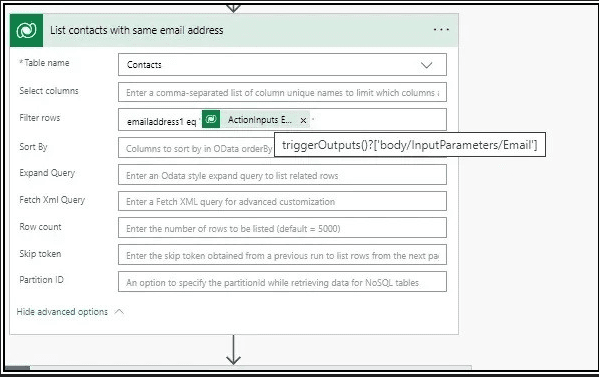Click the Dataverse connector icon in action header
The height and width of the screenshot is (377, 599).
(26, 31)
